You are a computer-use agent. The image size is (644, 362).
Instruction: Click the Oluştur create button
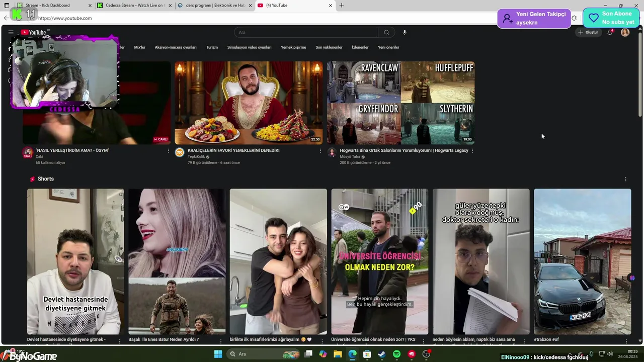tap(588, 32)
